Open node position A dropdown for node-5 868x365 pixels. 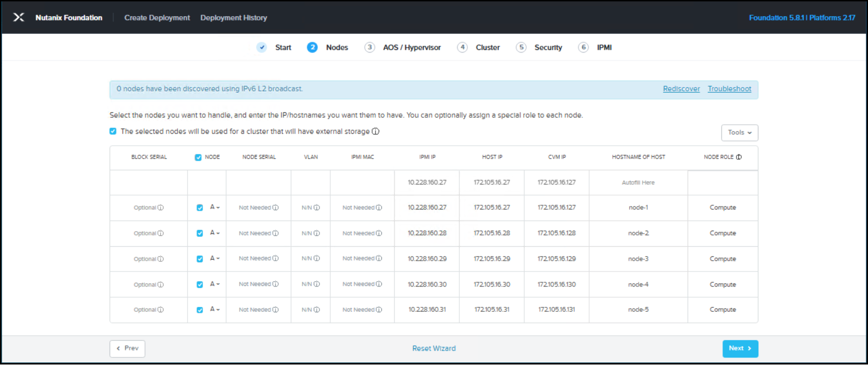[215, 309]
